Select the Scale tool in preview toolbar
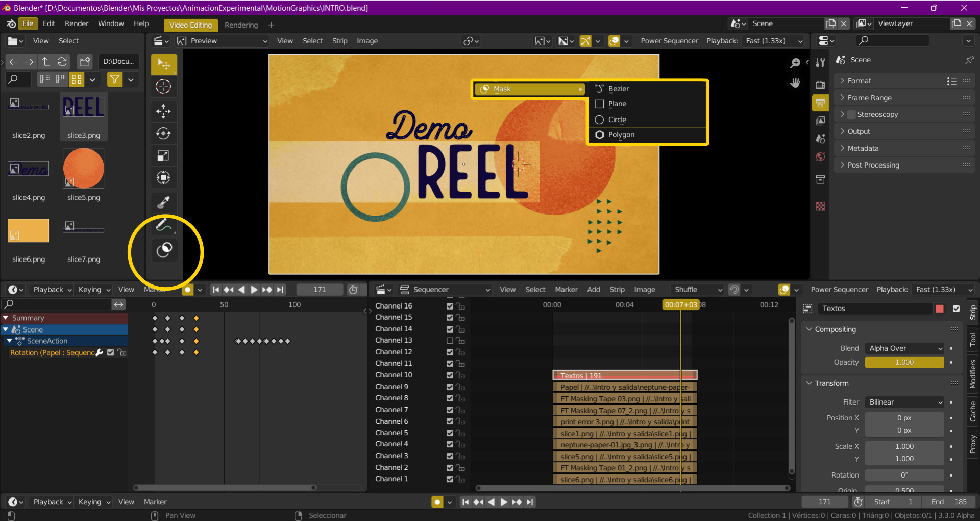The height and width of the screenshot is (522, 980). [163, 156]
